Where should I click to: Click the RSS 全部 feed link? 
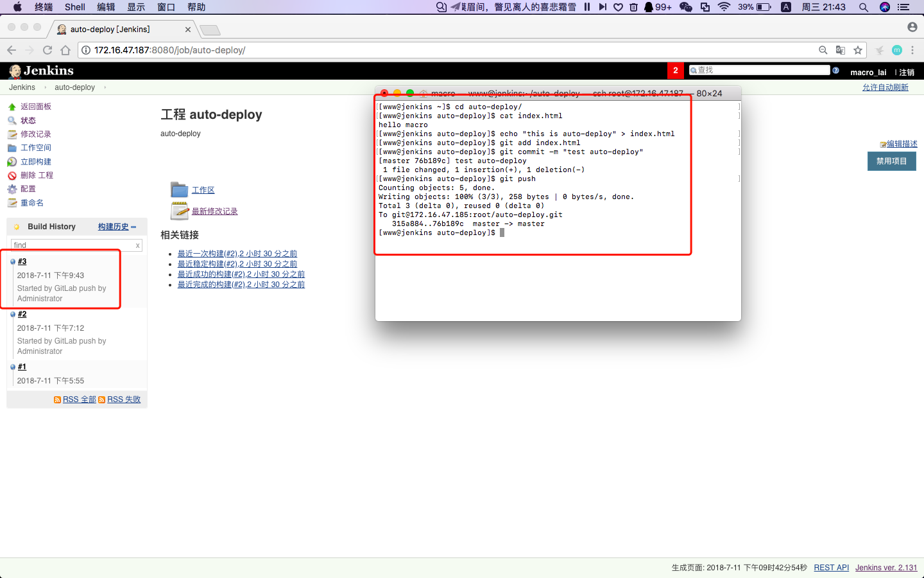[x=79, y=399]
